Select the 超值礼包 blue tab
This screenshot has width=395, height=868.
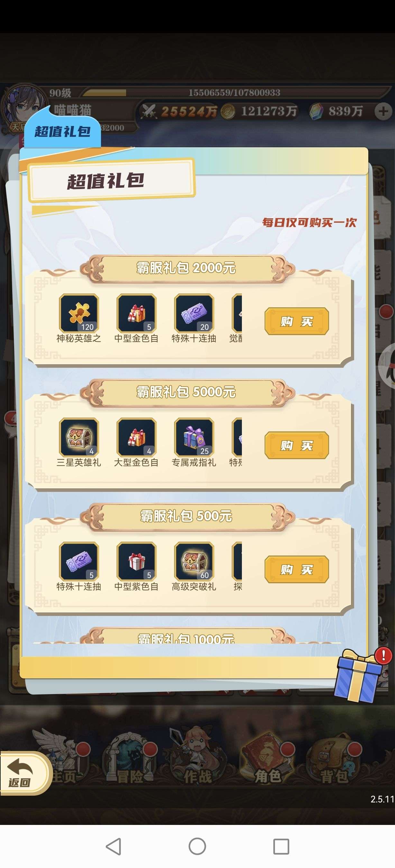(63, 131)
